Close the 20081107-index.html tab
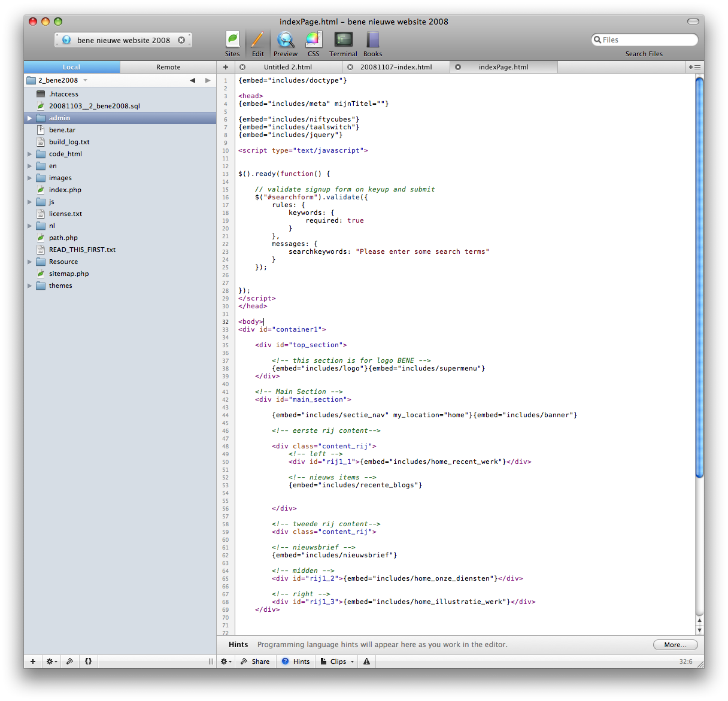 coord(350,67)
